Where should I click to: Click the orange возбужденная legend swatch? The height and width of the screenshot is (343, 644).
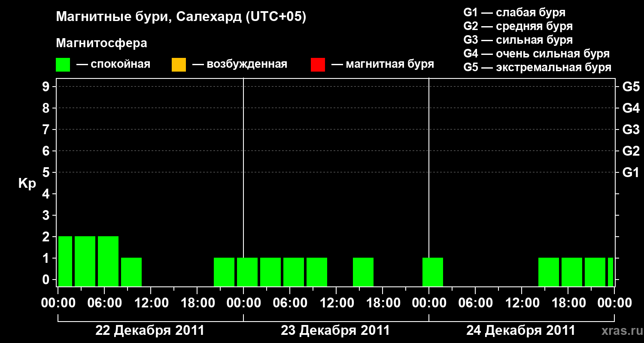[179, 65]
